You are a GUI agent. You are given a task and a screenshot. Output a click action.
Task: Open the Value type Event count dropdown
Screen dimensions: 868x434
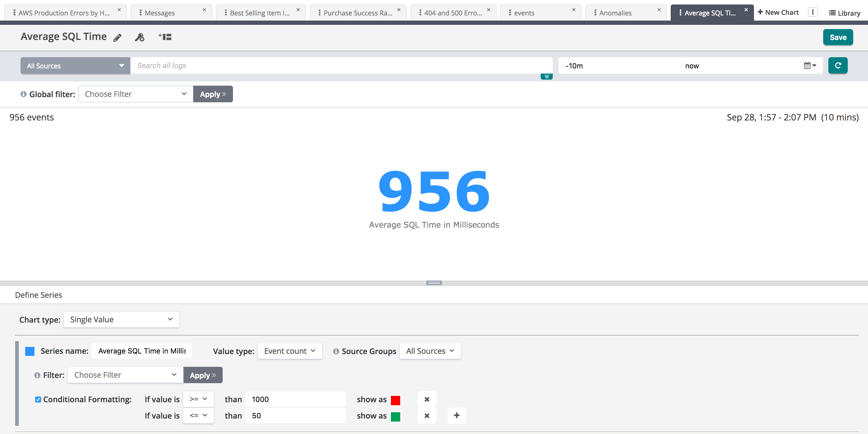point(290,351)
